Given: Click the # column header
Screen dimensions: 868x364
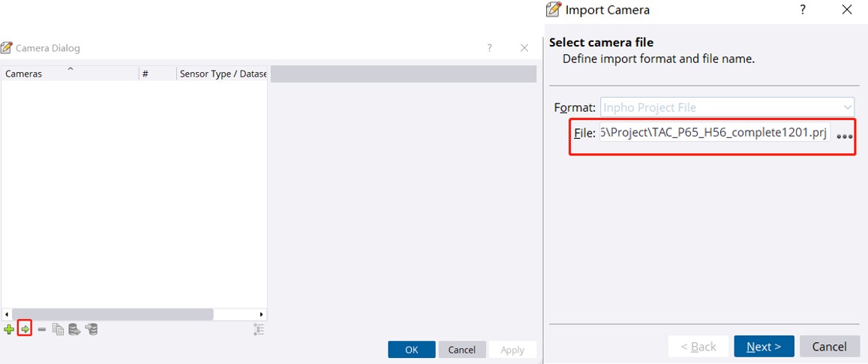Looking at the screenshot, I should (x=158, y=74).
